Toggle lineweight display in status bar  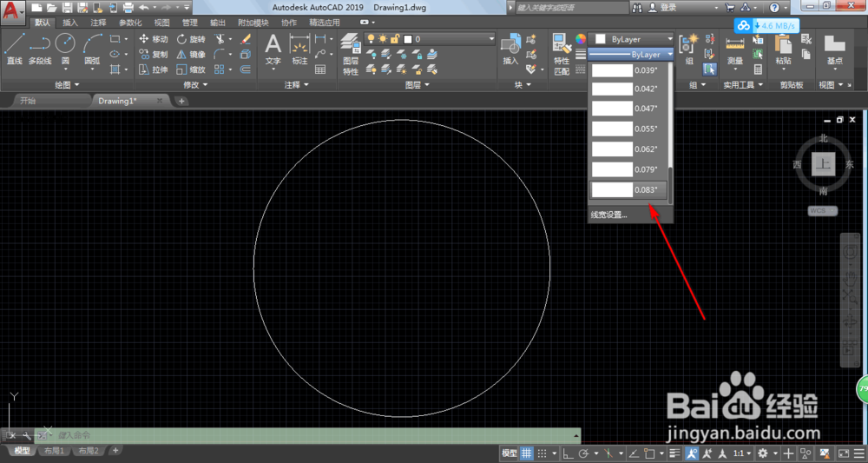674,453
